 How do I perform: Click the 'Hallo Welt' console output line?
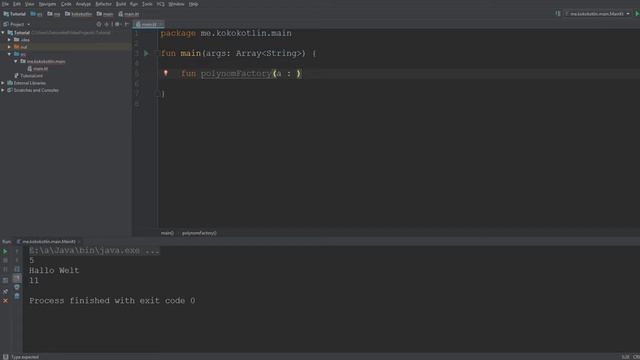pos(54,271)
